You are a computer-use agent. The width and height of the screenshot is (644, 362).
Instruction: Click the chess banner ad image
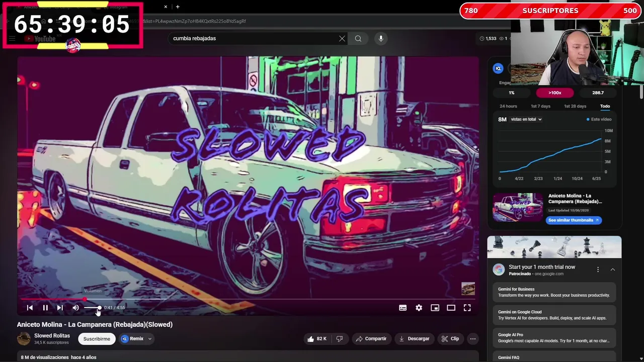[554, 247]
